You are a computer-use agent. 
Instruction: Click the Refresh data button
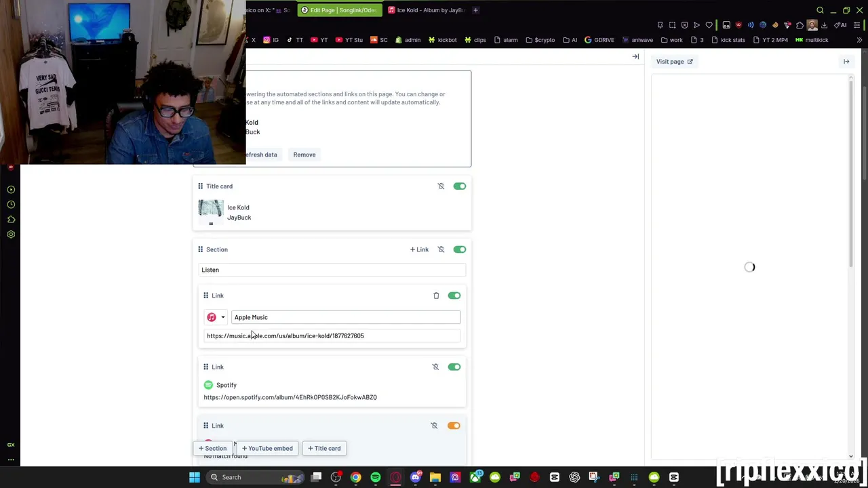[262, 155]
